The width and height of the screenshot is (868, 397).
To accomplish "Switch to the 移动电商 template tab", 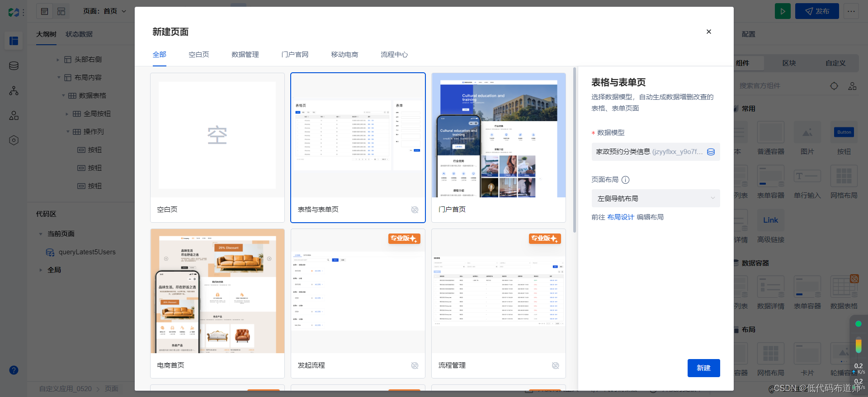I will [344, 55].
